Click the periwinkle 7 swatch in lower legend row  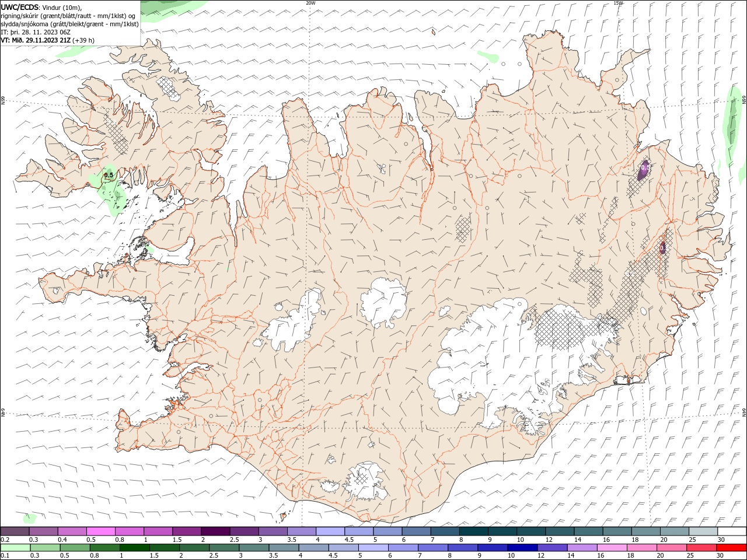click(432, 548)
